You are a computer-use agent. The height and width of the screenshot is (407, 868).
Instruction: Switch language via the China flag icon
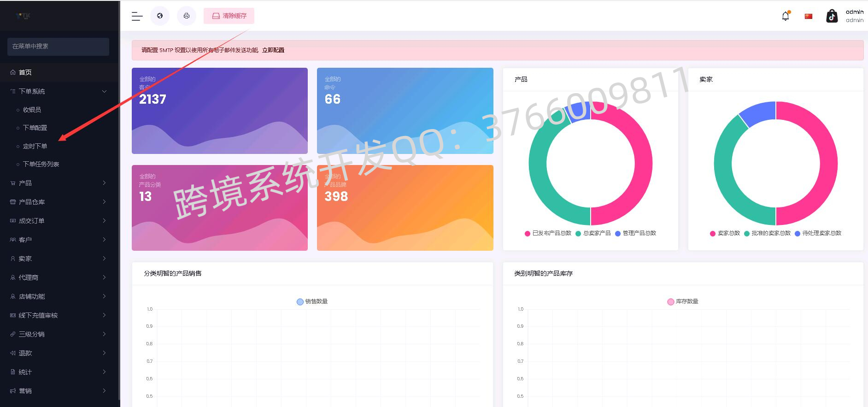point(809,16)
